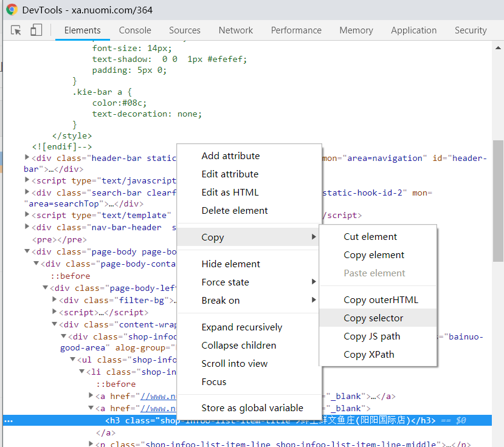Select the </style> closing tag line
This screenshot has width=504, height=447.
click(x=72, y=136)
